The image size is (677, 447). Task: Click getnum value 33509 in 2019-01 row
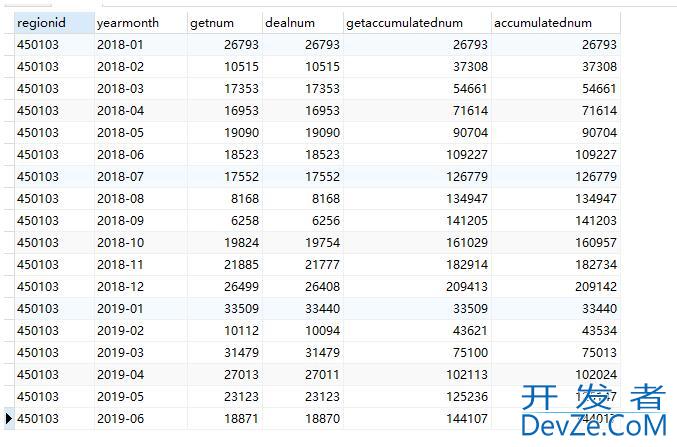pyautogui.click(x=225, y=309)
